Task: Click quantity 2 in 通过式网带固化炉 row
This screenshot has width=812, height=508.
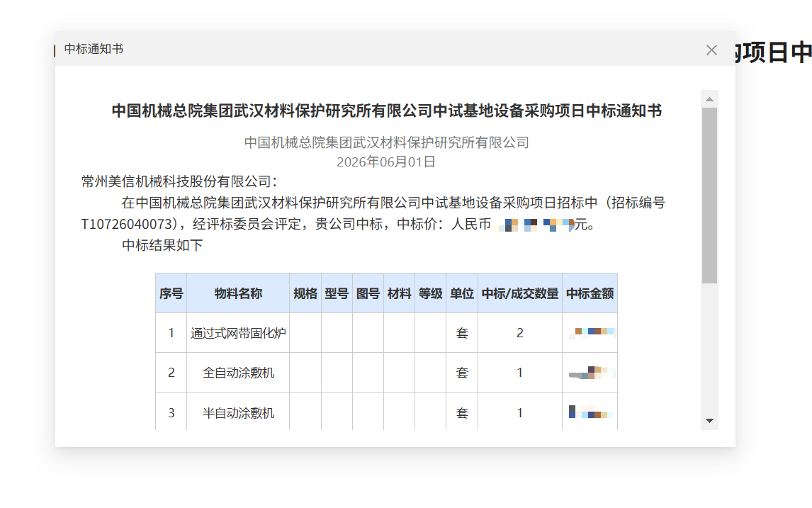Action: coord(520,333)
